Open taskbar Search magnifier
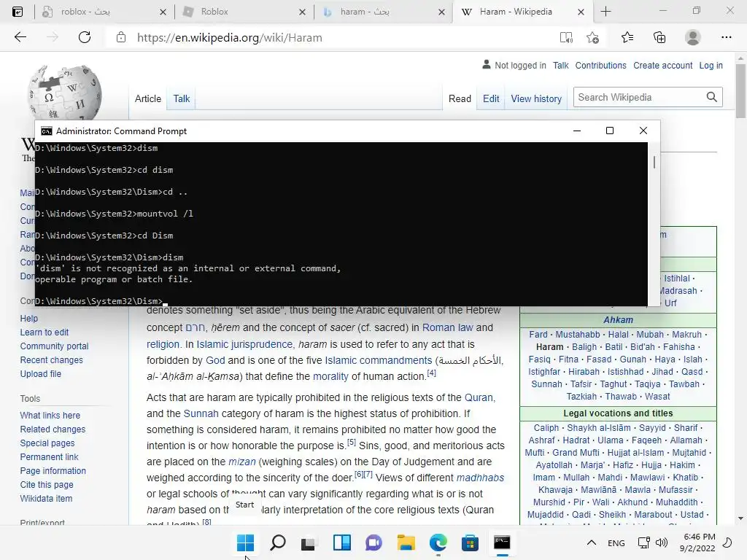The height and width of the screenshot is (560, 747). pyautogui.click(x=278, y=542)
